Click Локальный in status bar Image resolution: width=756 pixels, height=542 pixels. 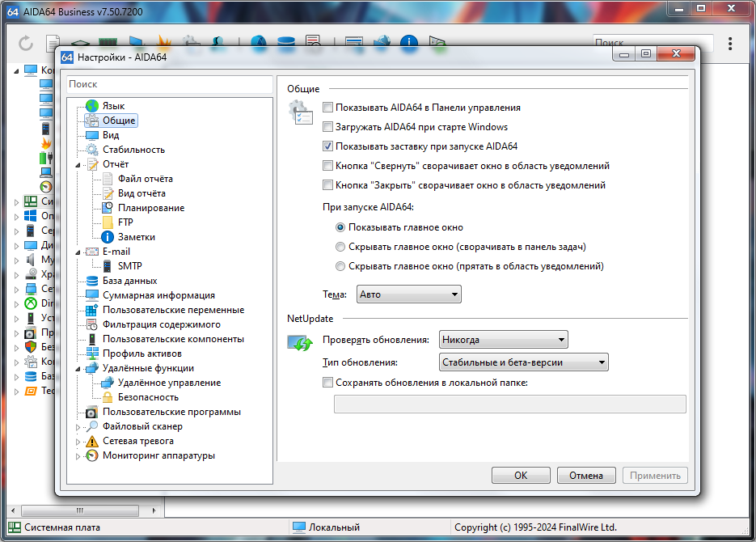(x=334, y=527)
